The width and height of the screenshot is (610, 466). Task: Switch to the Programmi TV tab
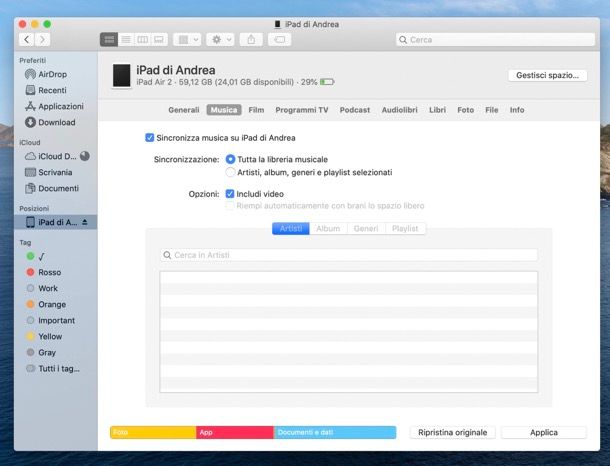301,110
